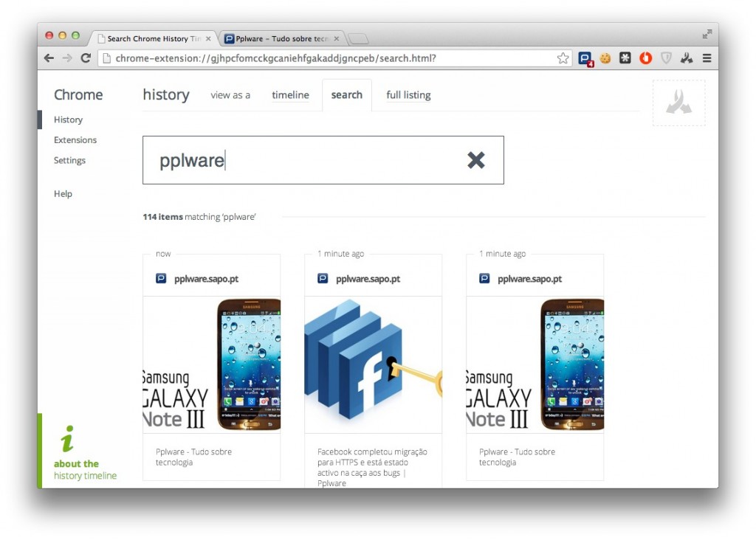
Task: Switch to the Search Chrome History tab
Action: [154, 38]
